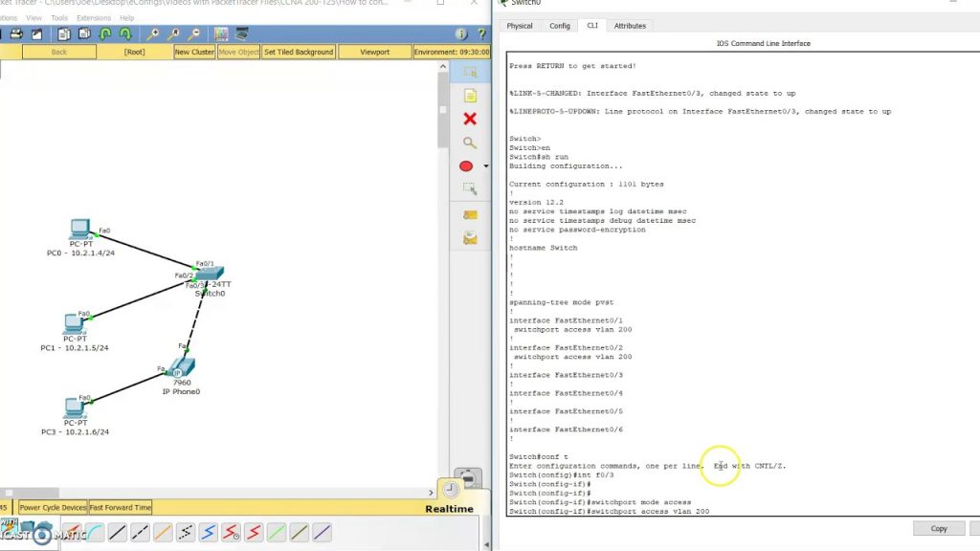Activate the Inspect magnifier tool

click(x=469, y=143)
